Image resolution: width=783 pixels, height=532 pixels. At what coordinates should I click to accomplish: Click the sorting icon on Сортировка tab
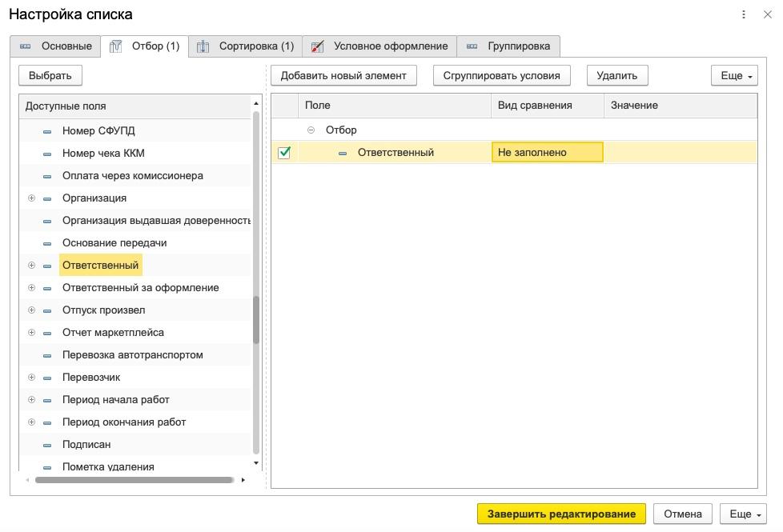(203, 46)
